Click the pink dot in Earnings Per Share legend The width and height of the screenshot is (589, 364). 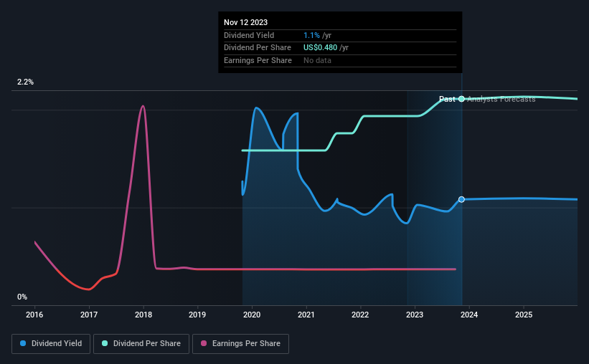coord(204,343)
